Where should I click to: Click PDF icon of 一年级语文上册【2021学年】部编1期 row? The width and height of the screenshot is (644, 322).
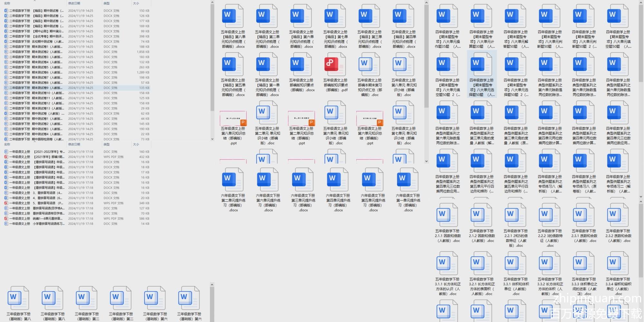tap(6, 157)
